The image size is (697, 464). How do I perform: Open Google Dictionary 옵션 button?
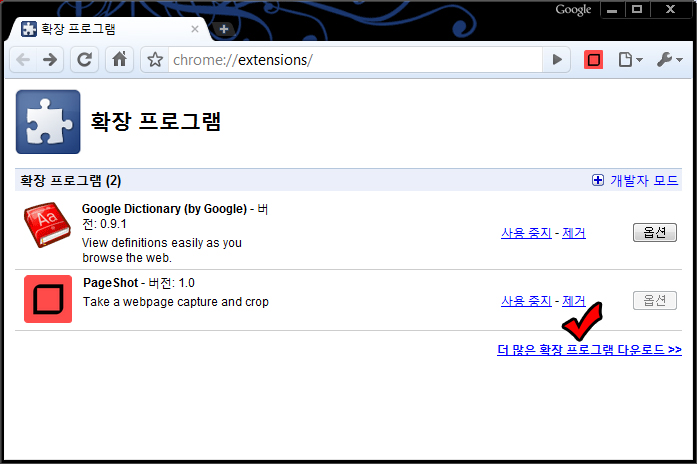pos(655,232)
